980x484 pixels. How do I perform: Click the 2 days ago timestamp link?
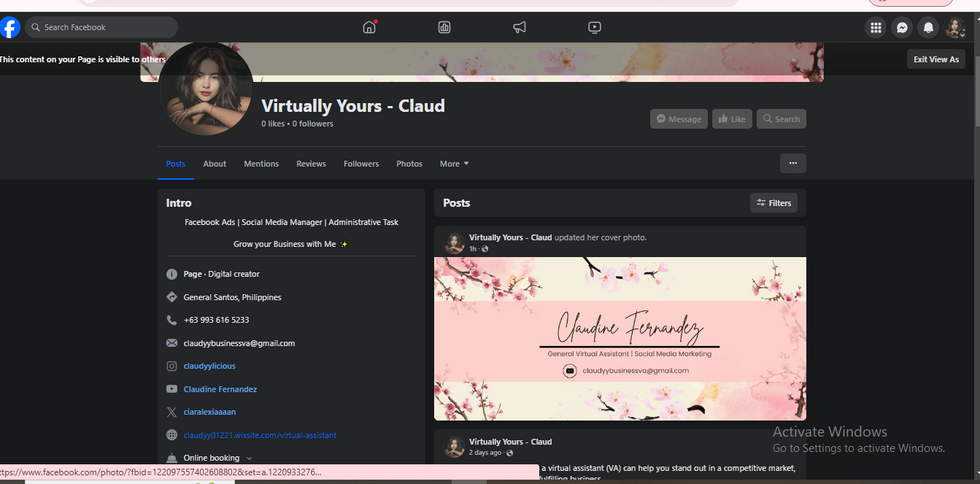(x=485, y=453)
